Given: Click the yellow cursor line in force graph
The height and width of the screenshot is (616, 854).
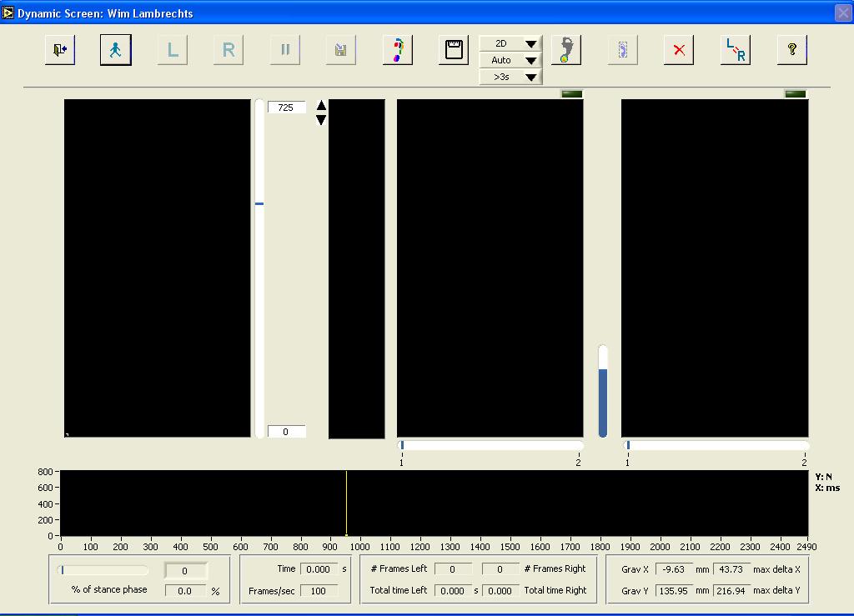Looking at the screenshot, I should click(x=346, y=503).
